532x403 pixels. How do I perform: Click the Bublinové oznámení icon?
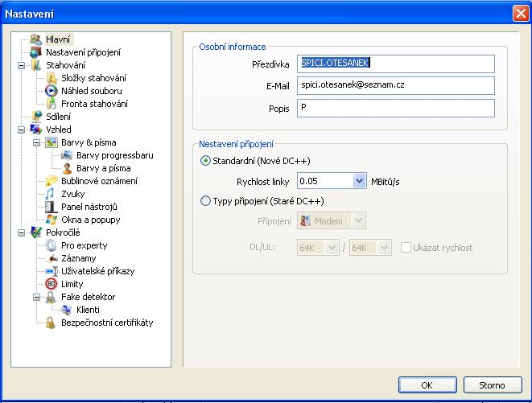pyautogui.click(x=52, y=181)
